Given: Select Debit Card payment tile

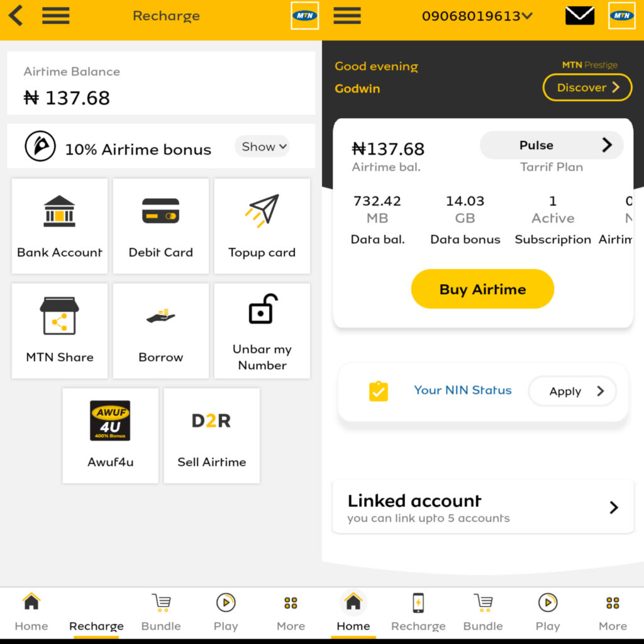Looking at the screenshot, I should click(x=160, y=226).
